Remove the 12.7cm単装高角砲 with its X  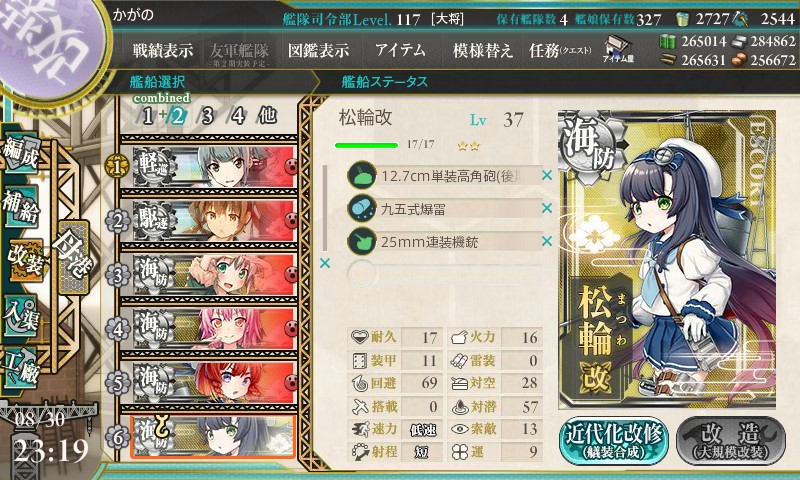[x=547, y=175]
